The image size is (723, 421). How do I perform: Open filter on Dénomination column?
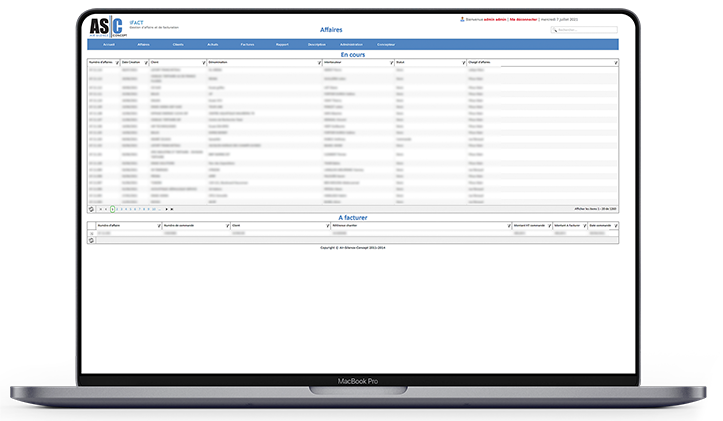(319, 63)
